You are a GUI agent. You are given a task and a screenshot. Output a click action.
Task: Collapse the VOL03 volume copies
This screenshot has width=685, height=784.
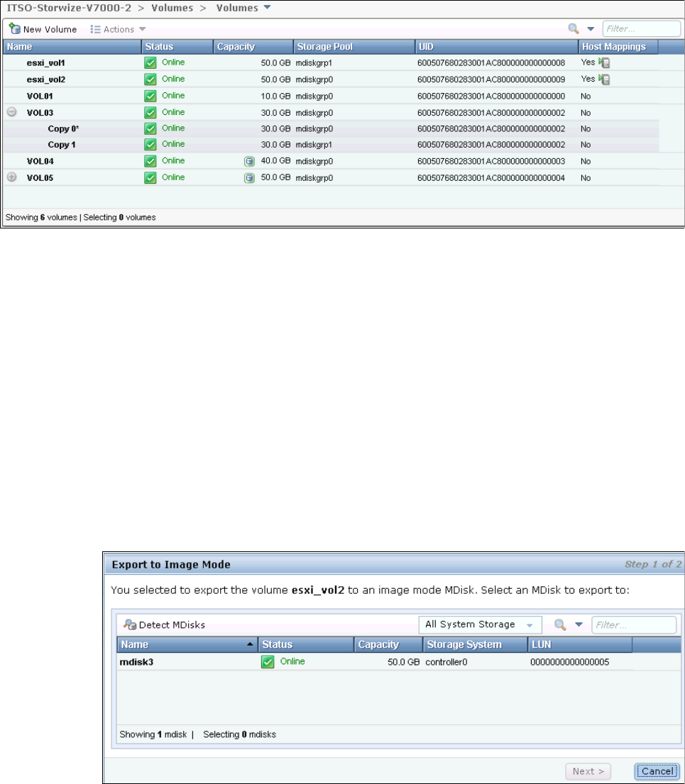(12, 112)
